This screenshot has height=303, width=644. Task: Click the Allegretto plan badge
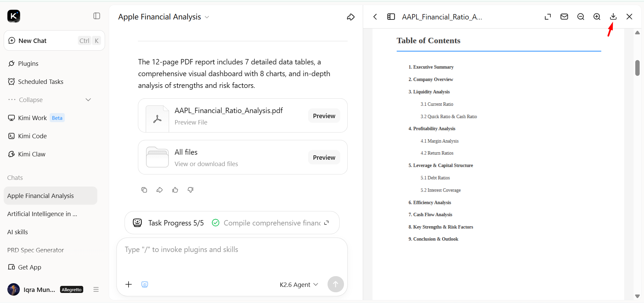click(71, 290)
